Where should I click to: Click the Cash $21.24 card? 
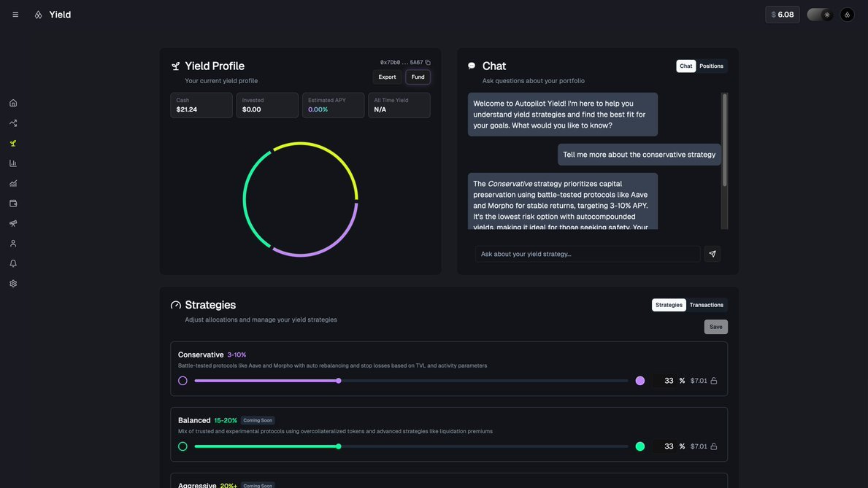point(201,105)
